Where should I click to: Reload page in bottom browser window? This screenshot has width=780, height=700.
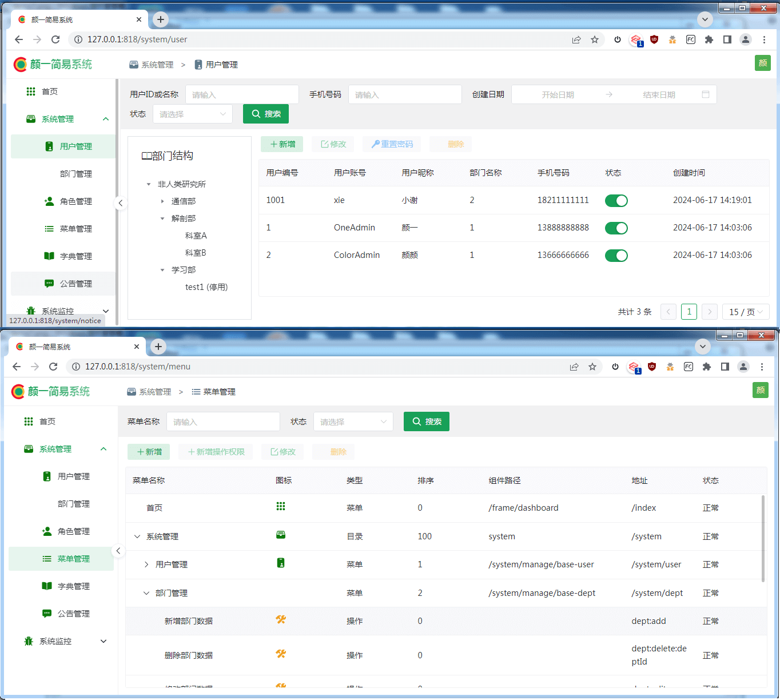[53, 367]
